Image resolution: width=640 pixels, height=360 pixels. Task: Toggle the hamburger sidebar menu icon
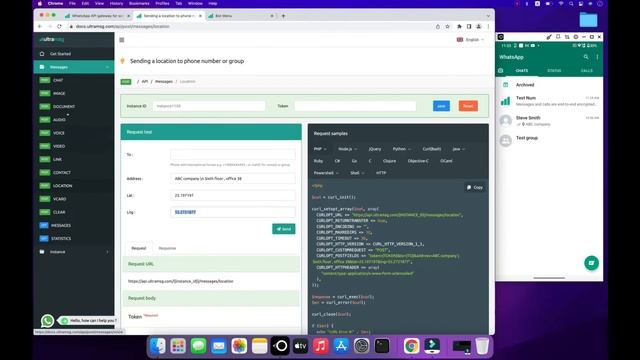click(122, 40)
